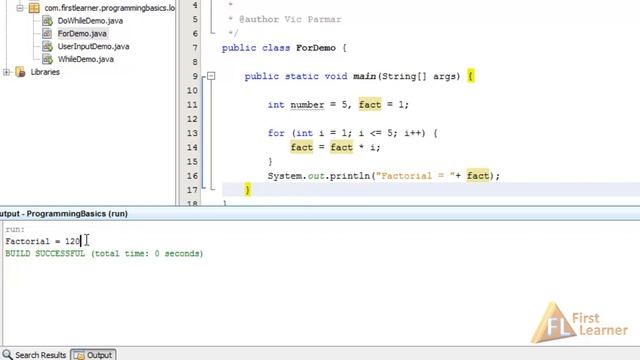Switch to the Search Results tab

coord(34,355)
